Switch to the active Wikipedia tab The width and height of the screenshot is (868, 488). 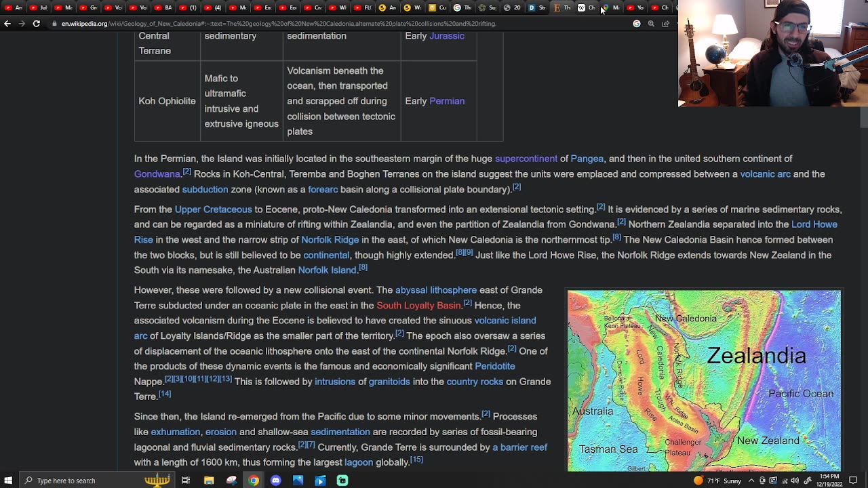click(588, 8)
